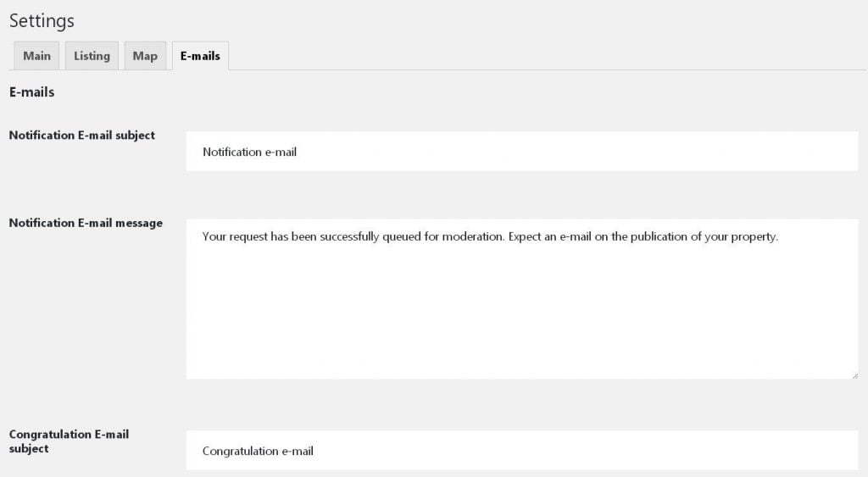Image resolution: width=868 pixels, height=477 pixels.
Task: Click the Settings page heading
Action: (x=42, y=20)
